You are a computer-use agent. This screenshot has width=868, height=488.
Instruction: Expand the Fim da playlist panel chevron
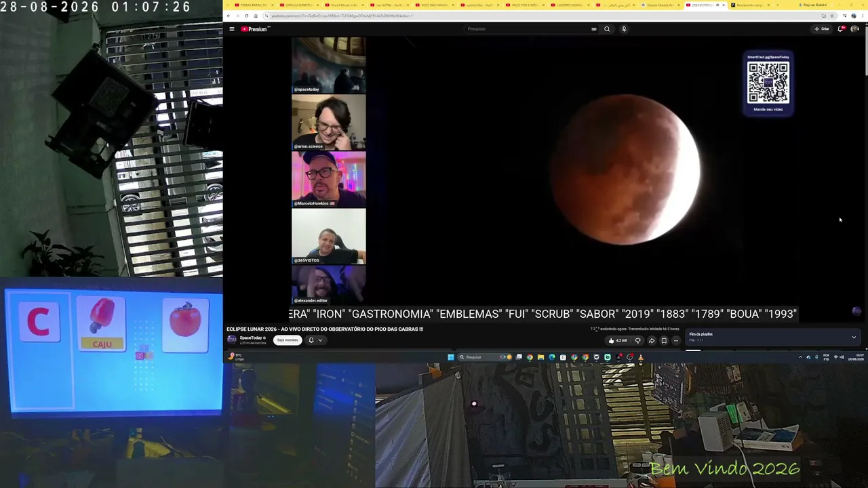point(854,337)
